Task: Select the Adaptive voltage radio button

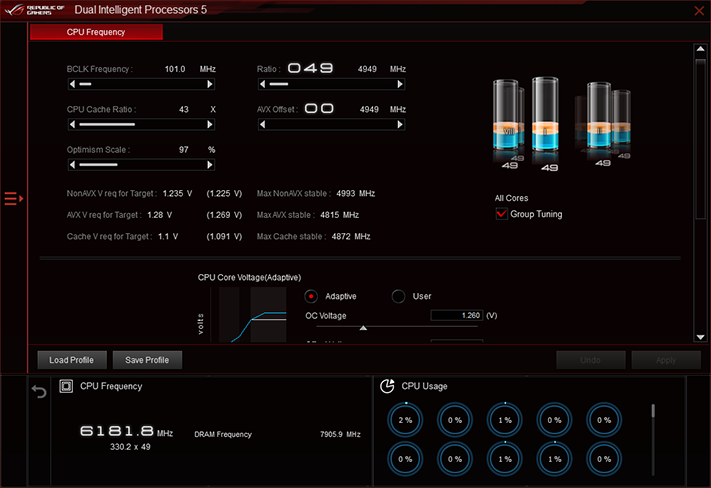Action: [311, 296]
